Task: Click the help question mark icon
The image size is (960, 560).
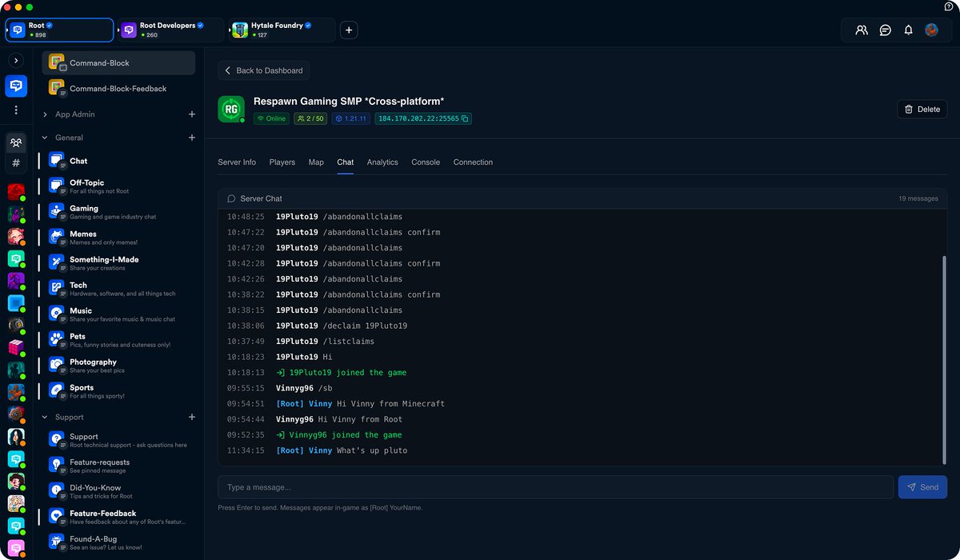Action: (950, 6)
